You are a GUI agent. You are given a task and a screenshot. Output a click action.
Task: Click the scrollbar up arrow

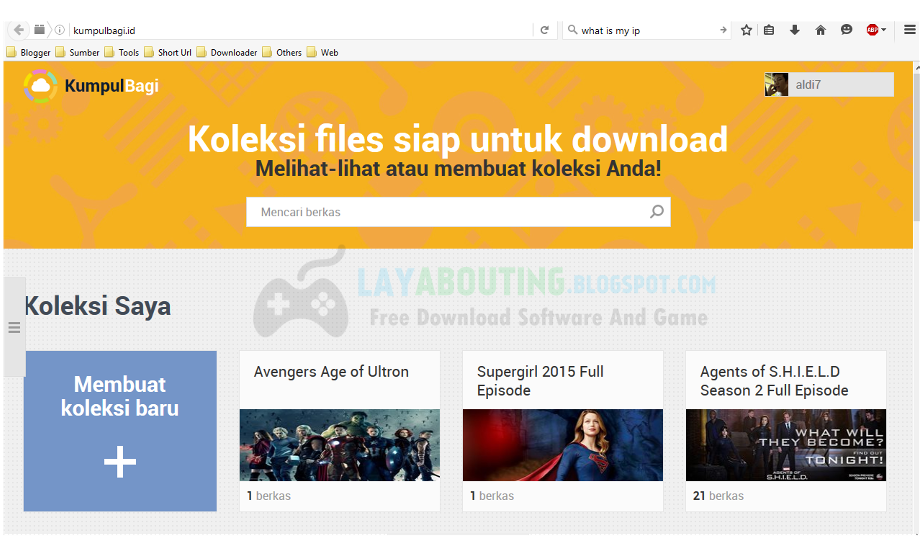pyautogui.click(x=917, y=67)
